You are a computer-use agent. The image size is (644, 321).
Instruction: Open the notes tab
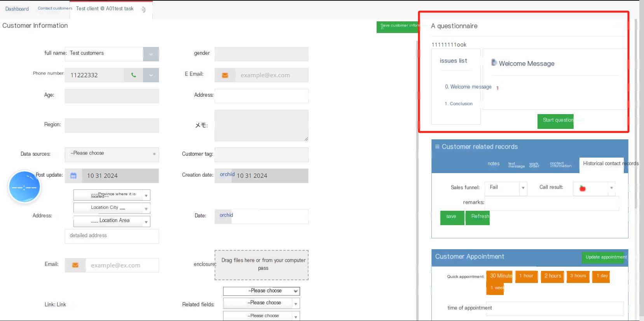494,164
